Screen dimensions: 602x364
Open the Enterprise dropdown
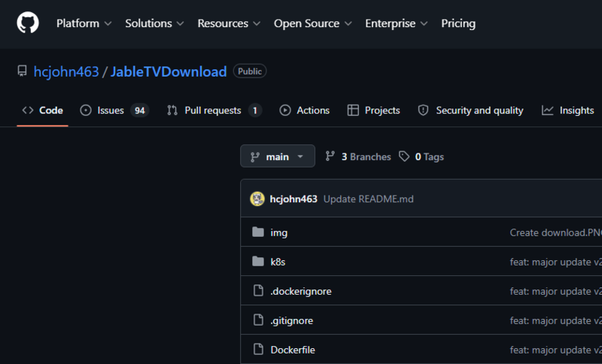pos(397,23)
